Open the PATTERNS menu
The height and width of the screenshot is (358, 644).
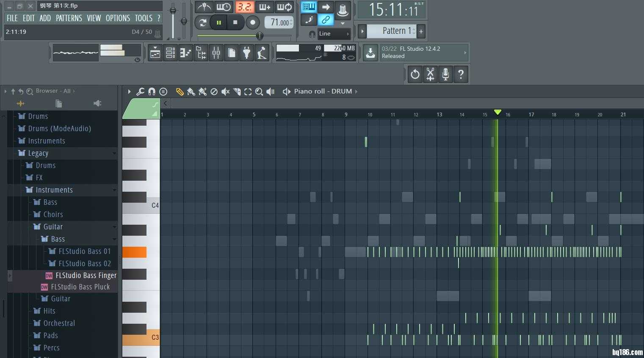(69, 18)
